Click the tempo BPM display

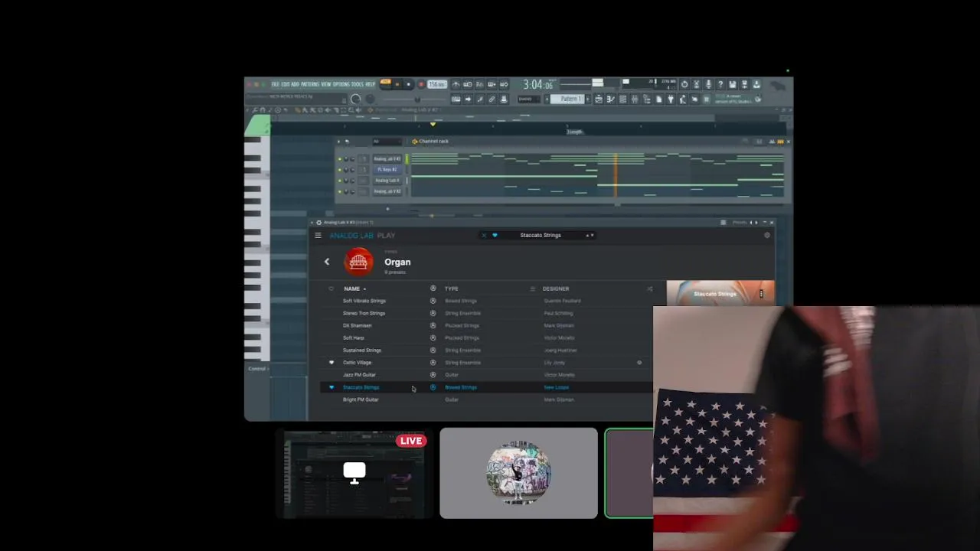coord(437,84)
